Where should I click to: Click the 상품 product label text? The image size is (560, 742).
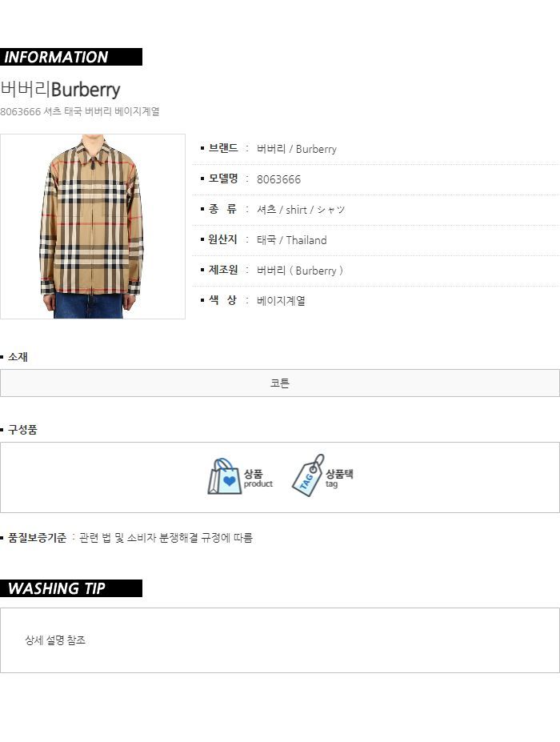point(253,474)
